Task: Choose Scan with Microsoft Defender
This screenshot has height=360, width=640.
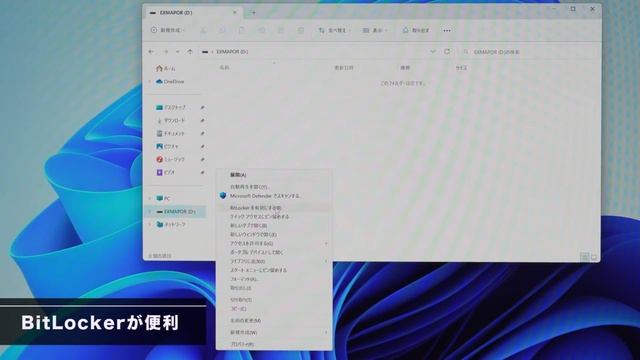Action: click(274, 196)
